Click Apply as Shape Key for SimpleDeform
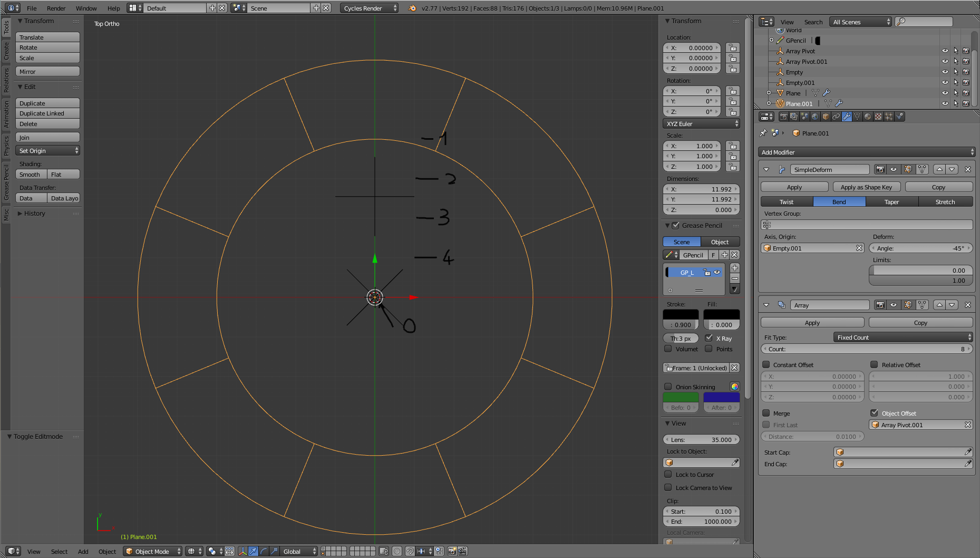Screen dimensions: 980x558 pyautogui.click(x=866, y=186)
